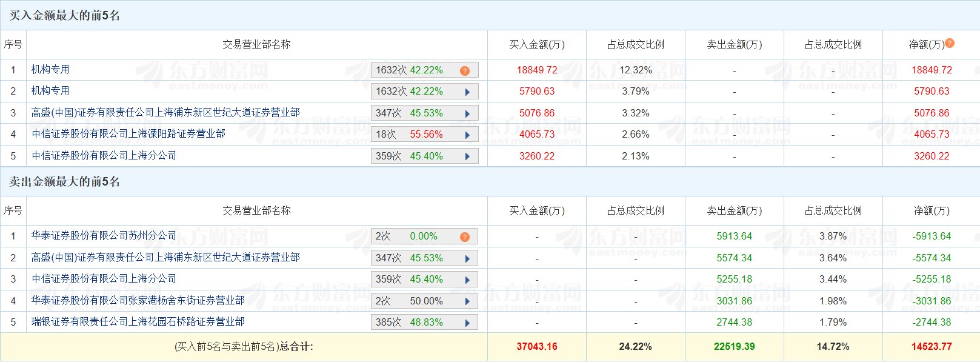Open the first 机构专用 link in buy table
980x362 pixels.
(x=50, y=70)
